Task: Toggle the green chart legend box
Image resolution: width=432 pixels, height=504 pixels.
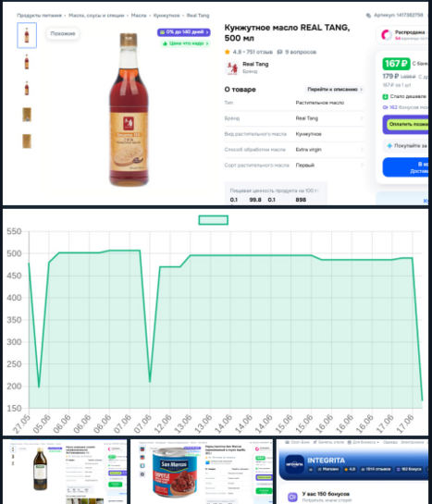Action: (x=214, y=220)
